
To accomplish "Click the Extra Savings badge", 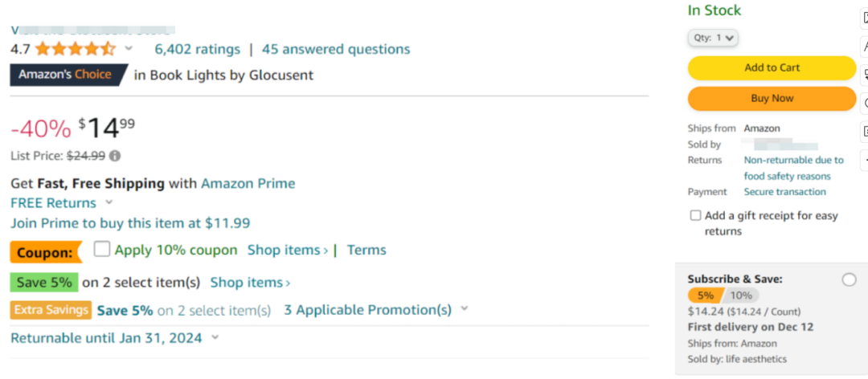I will pyautogui.click(x=51, y=310).
